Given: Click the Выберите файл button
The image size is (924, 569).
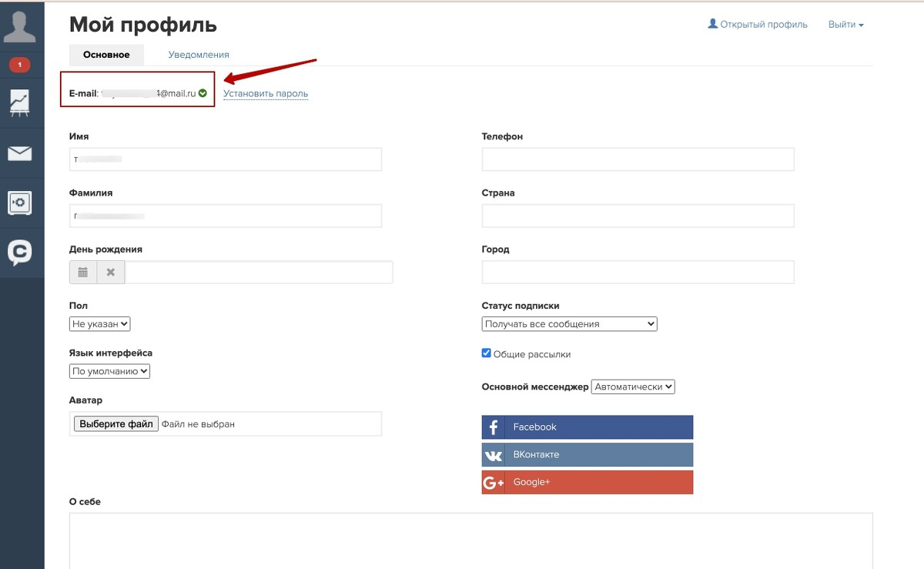Looking at the screenshot, I should click(116, 423).
